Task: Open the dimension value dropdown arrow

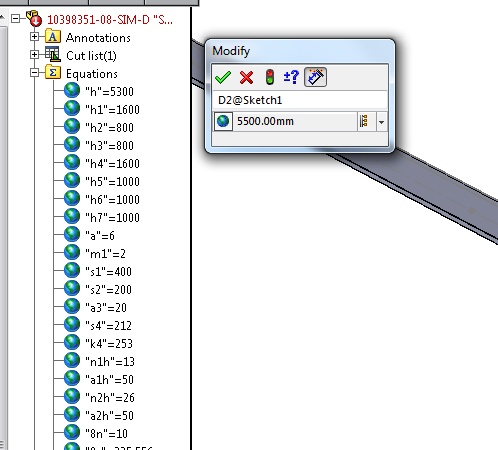Action: coord(381,122)
